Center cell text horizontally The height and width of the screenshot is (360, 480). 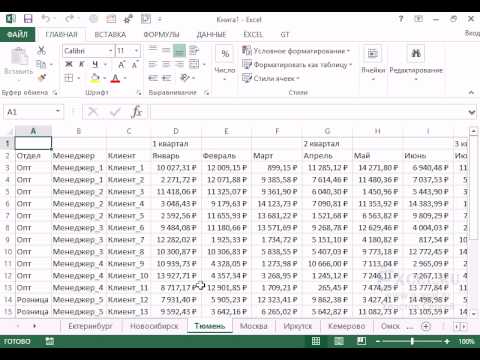click(x=166, y=64)
